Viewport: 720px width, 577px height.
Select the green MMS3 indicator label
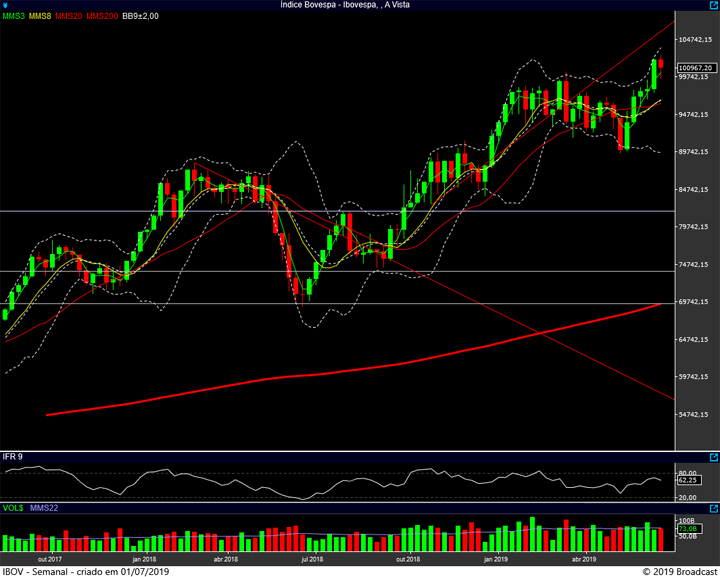point(13,16)
